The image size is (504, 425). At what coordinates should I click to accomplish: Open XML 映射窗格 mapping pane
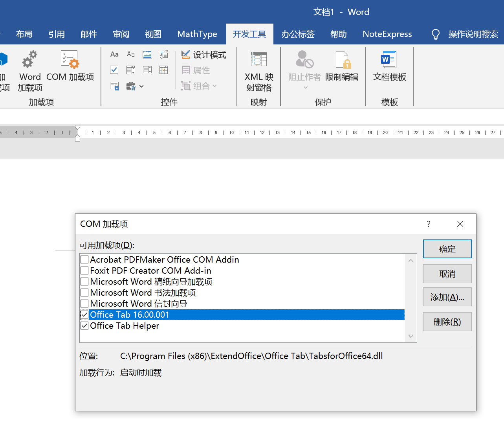(x=259, y=71)
